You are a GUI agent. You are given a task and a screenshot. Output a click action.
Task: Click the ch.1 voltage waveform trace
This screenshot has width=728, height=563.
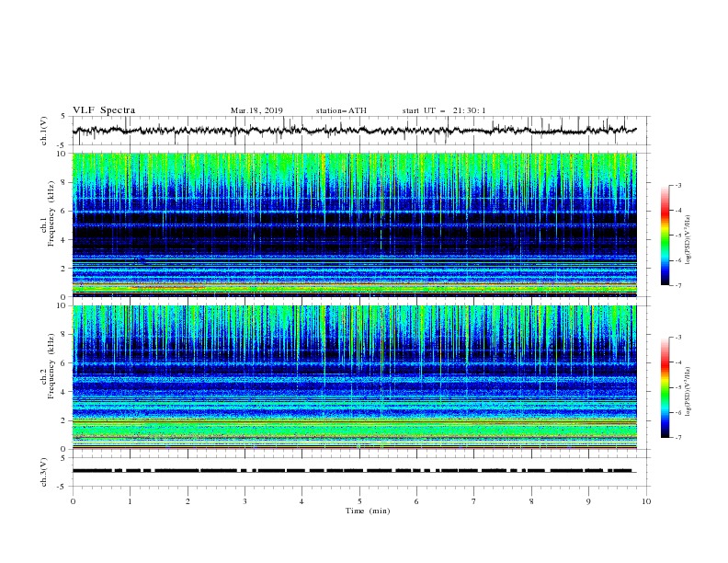click(x=354, y=131)
